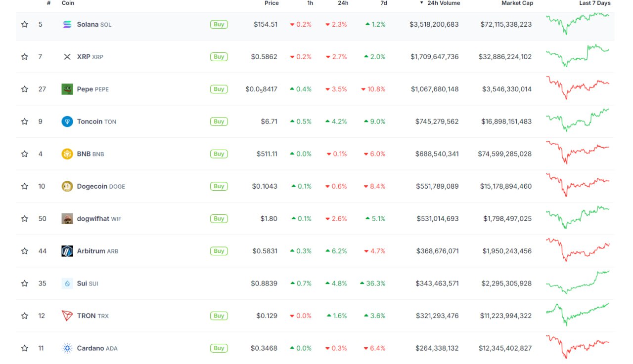Click the Arbitrum logo icon
The image size is (633, 364).
tap(67, 251)
